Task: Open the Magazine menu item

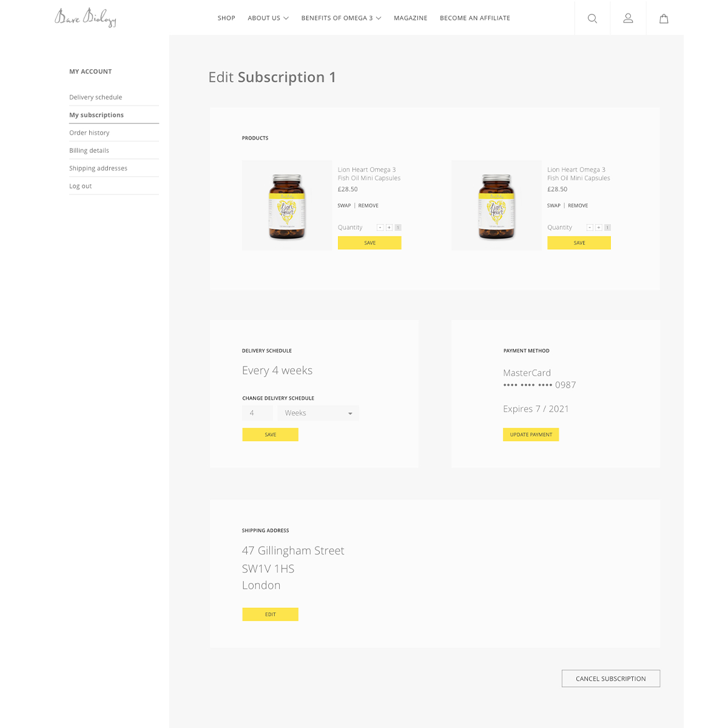Action: [x=410, y=18]
